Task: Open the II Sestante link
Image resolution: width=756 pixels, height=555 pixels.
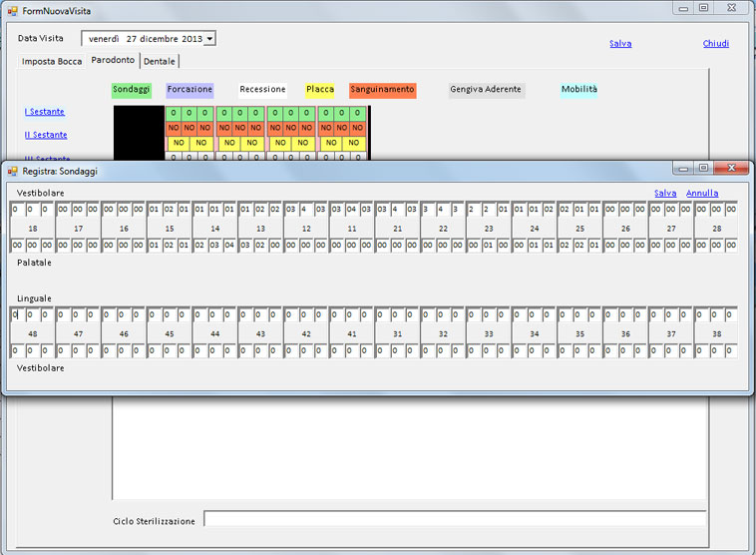Action: coord(46,135)
